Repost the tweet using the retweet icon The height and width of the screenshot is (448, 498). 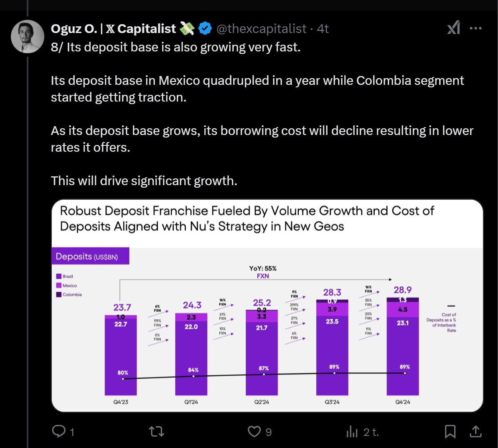click(x=157, y=431)
